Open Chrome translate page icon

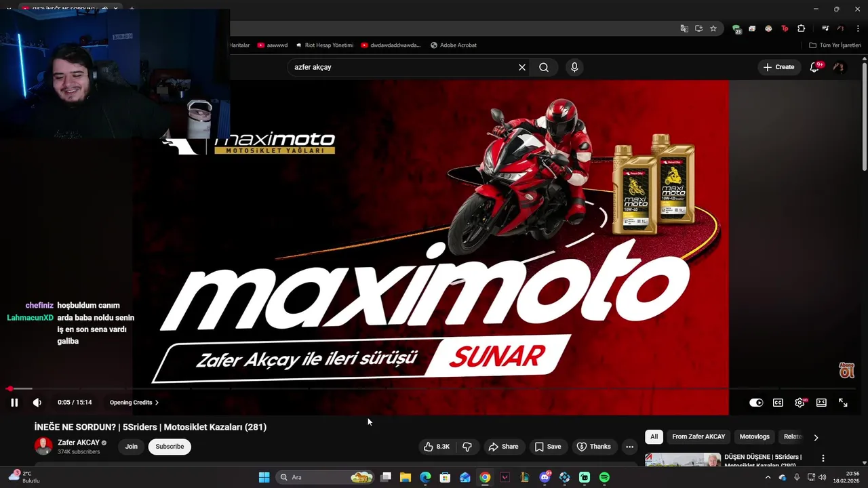684,28
